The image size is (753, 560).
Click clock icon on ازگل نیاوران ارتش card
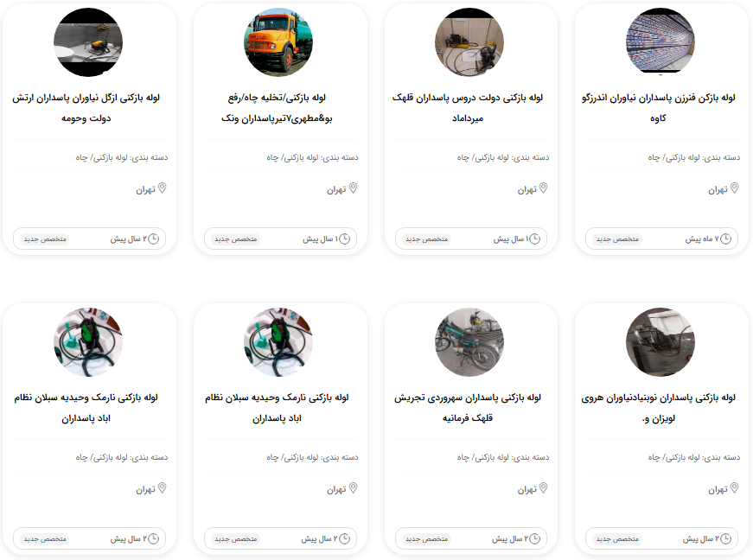[153, 239]
